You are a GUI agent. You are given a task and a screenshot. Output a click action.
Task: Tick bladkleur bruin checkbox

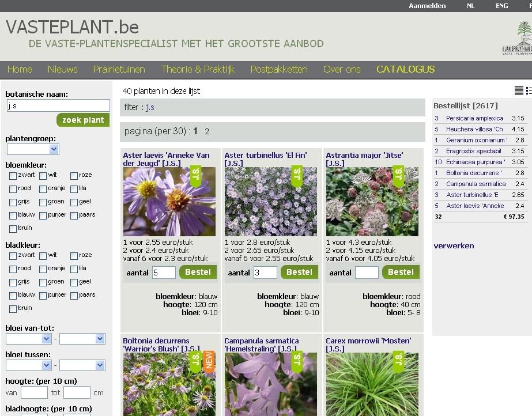(13, 309)
